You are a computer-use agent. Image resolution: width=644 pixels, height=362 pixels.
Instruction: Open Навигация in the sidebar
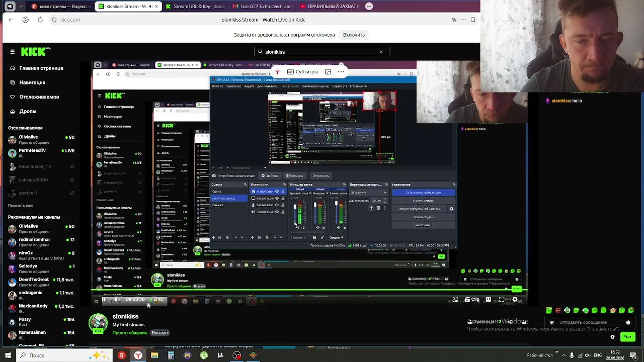(x=28, y=82)
